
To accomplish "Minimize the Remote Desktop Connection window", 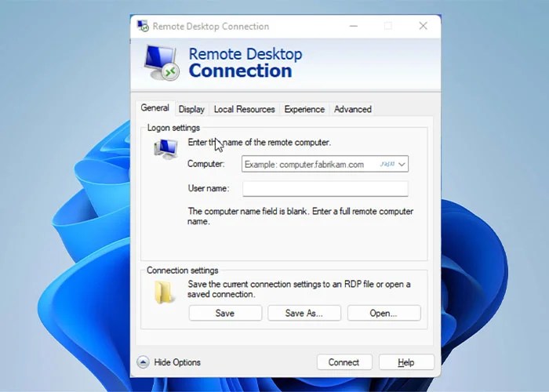I will pos(354,26).
